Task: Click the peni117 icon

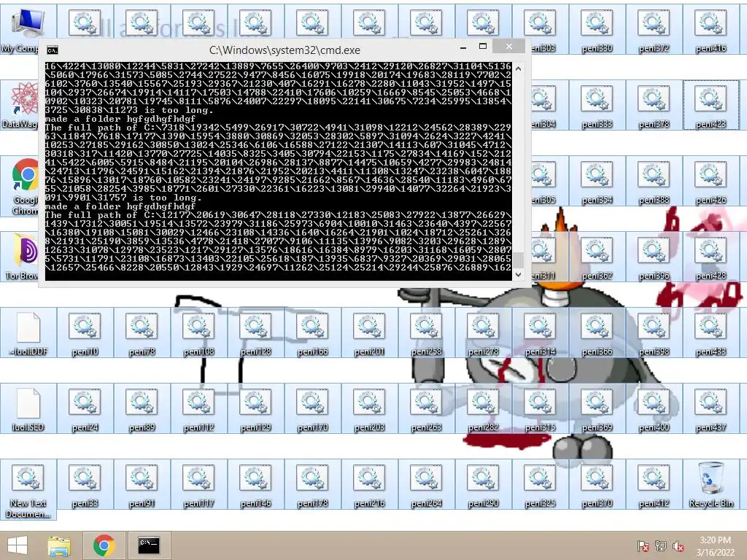Action: click(198, 485)
